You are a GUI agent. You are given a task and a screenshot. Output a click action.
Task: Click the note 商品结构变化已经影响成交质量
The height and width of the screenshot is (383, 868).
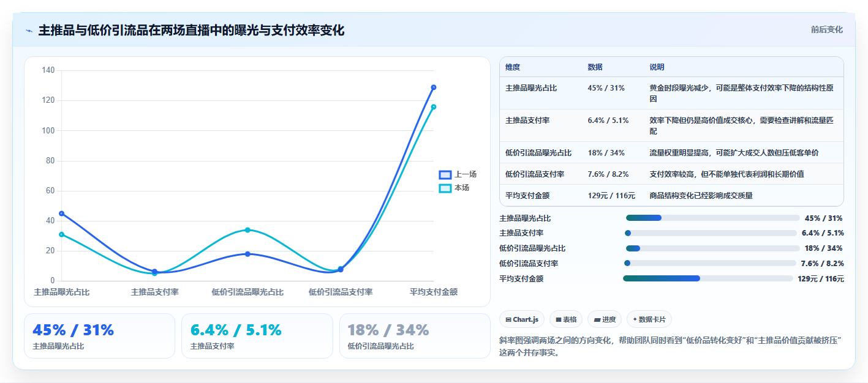(x=701, y=196)
